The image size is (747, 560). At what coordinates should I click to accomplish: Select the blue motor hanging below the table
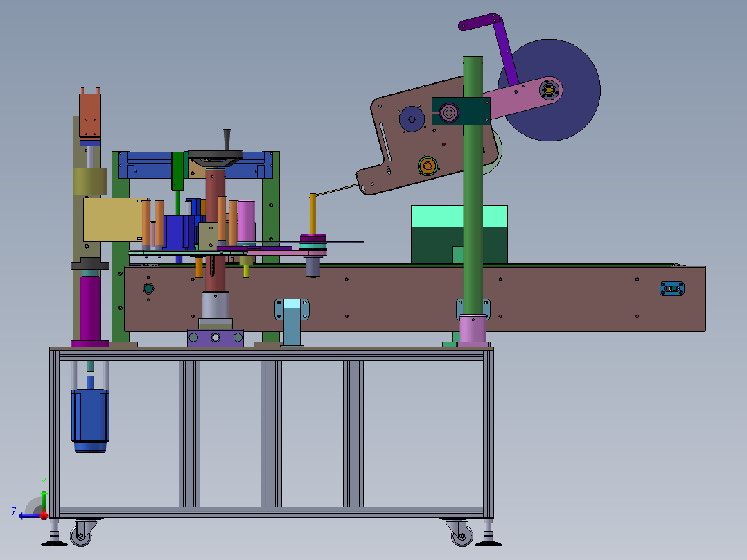[x=90, y=420]
